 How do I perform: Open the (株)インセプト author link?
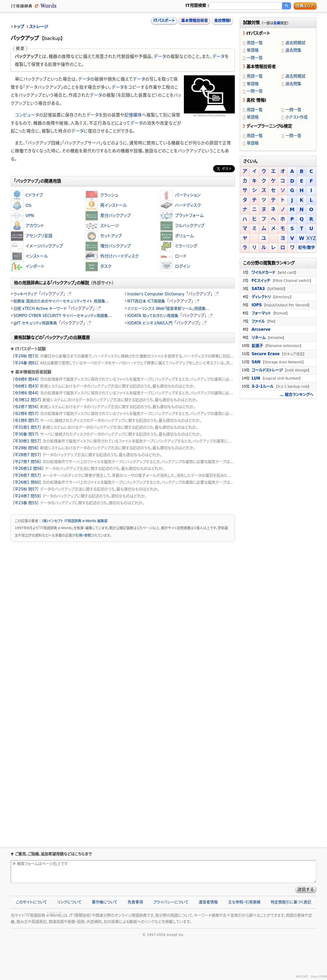75,521
